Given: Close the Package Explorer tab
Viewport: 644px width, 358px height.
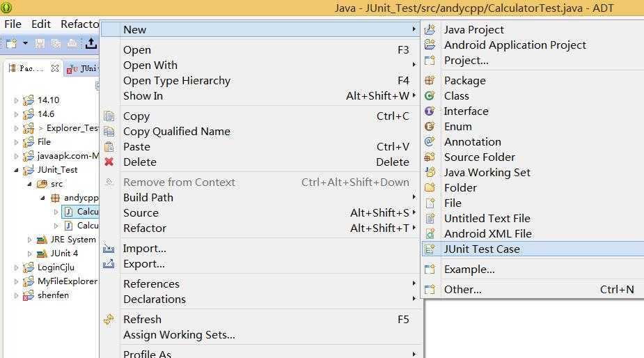Looking at the screenshot, I should point(55,68).
